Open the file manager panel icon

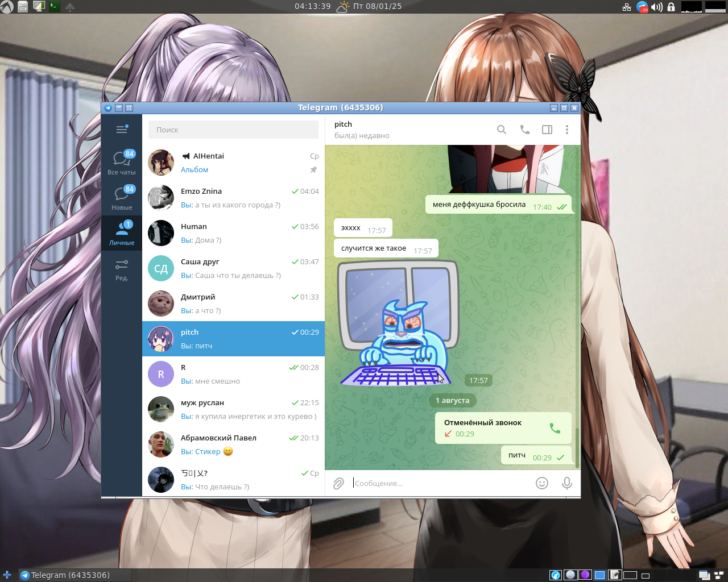(23, 7)
